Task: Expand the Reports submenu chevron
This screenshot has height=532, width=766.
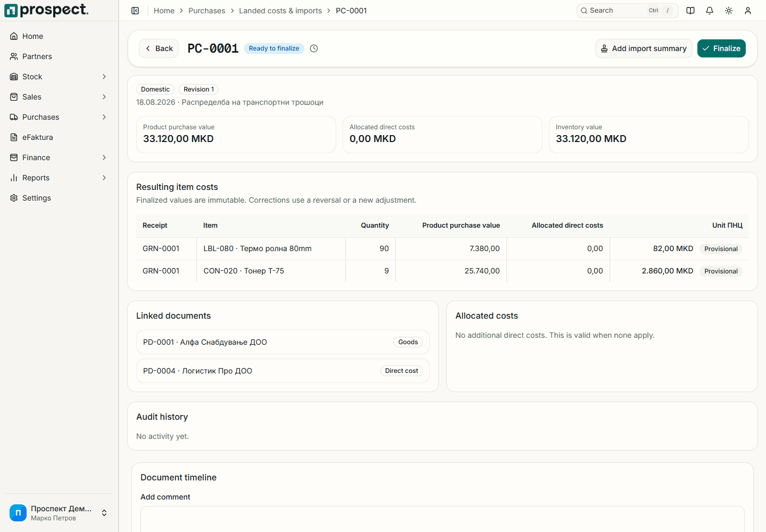Action: click(104, 178)
